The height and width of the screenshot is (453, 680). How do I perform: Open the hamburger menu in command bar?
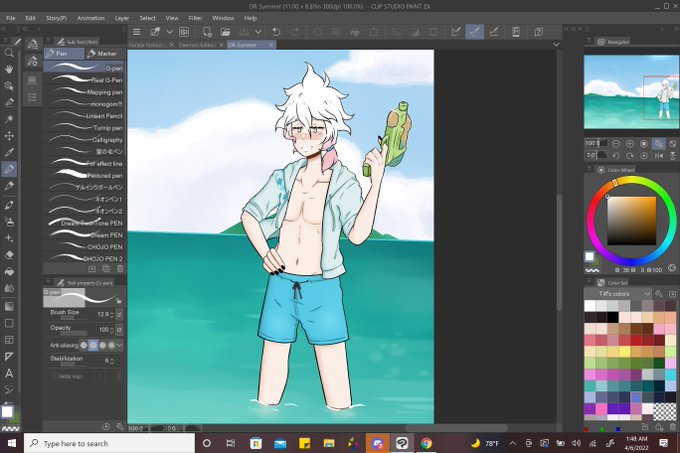pyautogui.click(x=137, y=32)
